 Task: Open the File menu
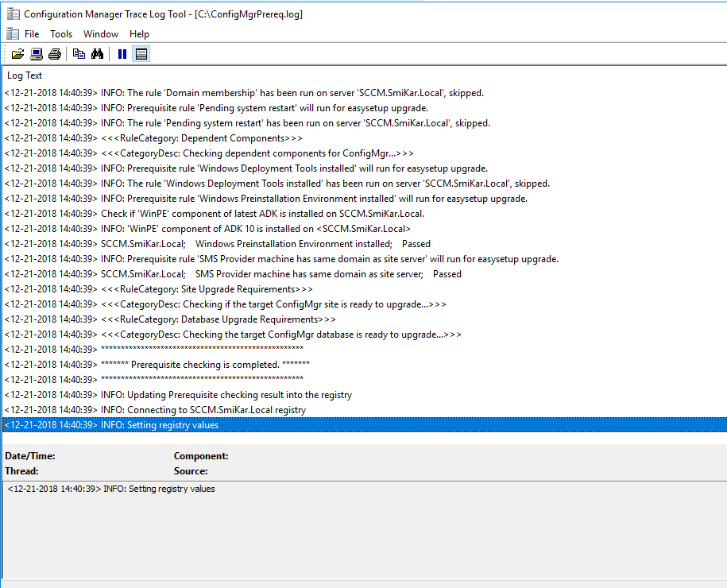(32, 34)
